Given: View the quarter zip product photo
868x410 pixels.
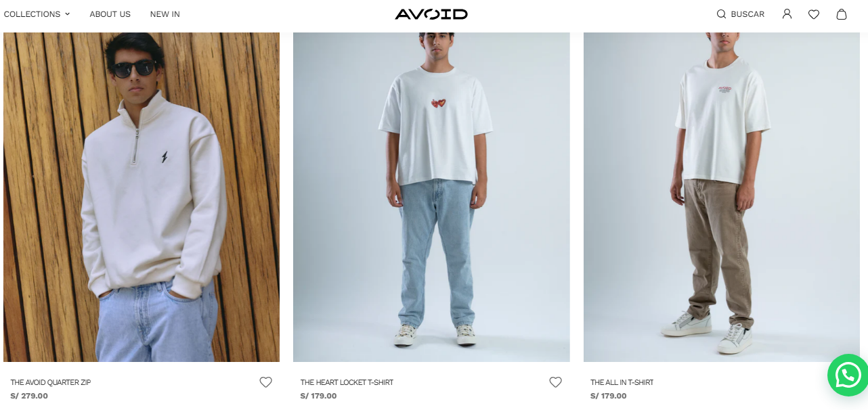Looking at the screenshot, I should pos(142,197).
